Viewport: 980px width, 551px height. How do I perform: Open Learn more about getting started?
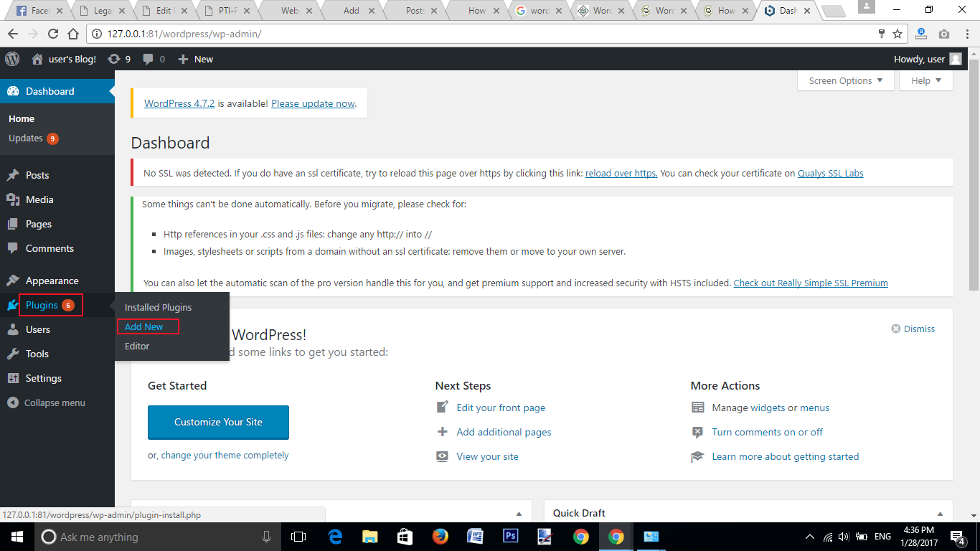point(785,456)
